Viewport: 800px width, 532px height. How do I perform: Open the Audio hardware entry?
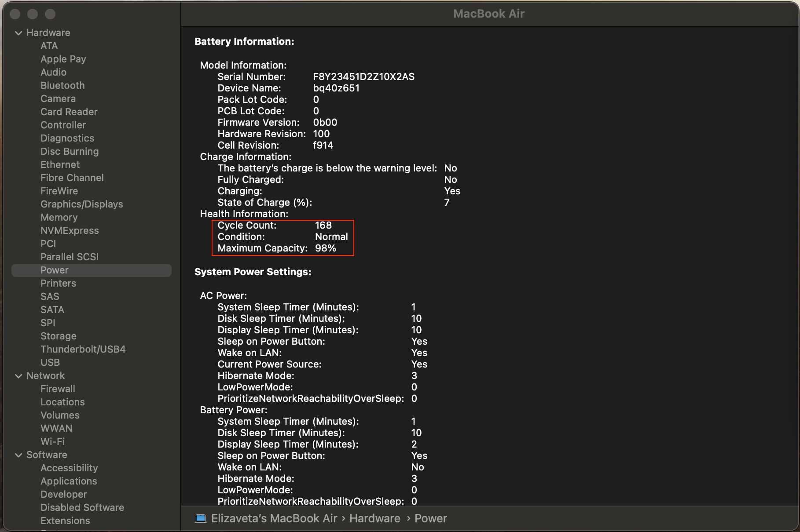point(54,72)
